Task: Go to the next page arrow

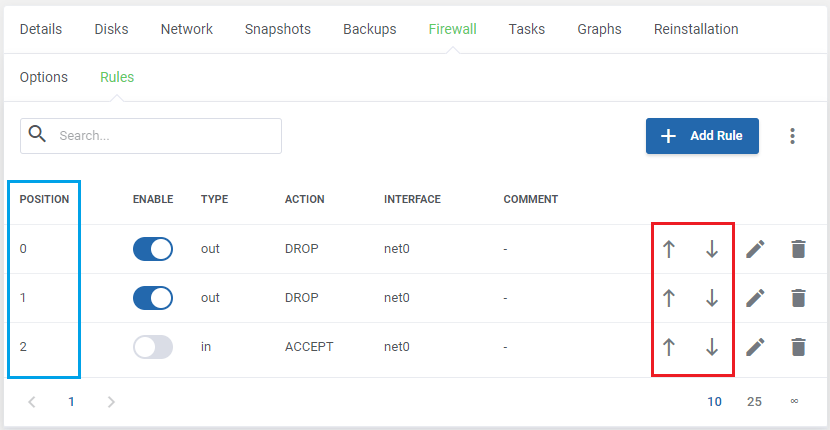Action: coord(111,402)
